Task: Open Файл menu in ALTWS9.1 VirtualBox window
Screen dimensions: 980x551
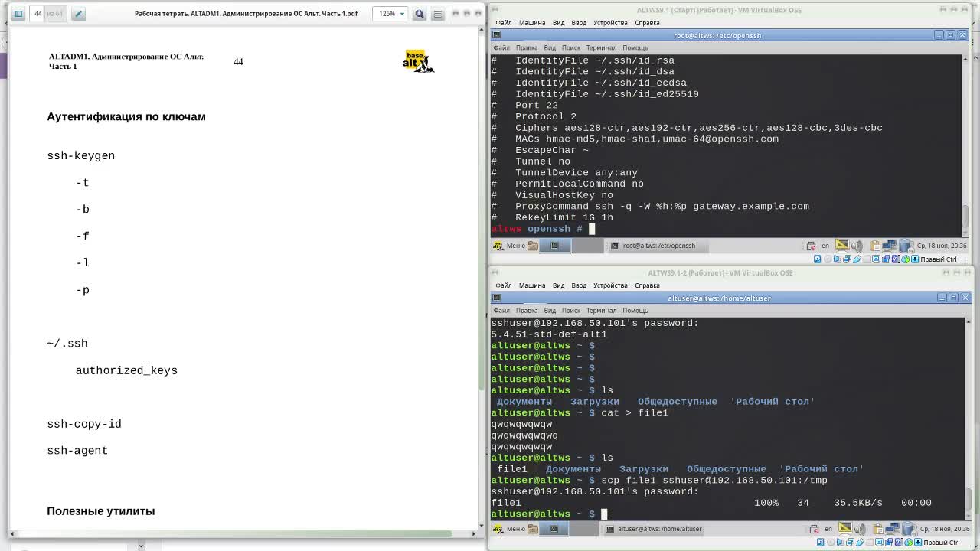Action: coord(503,22)
